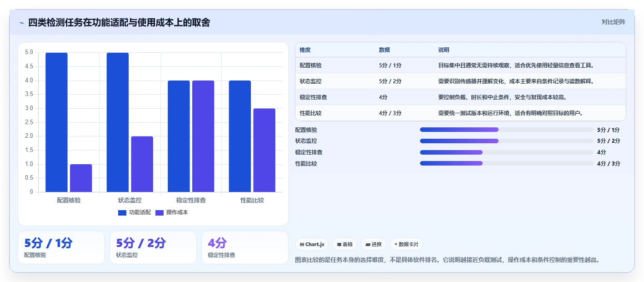Screen dimensions: 644x282
Task: Click the 性能比较 table row cell
Action: tap(310, 113)
